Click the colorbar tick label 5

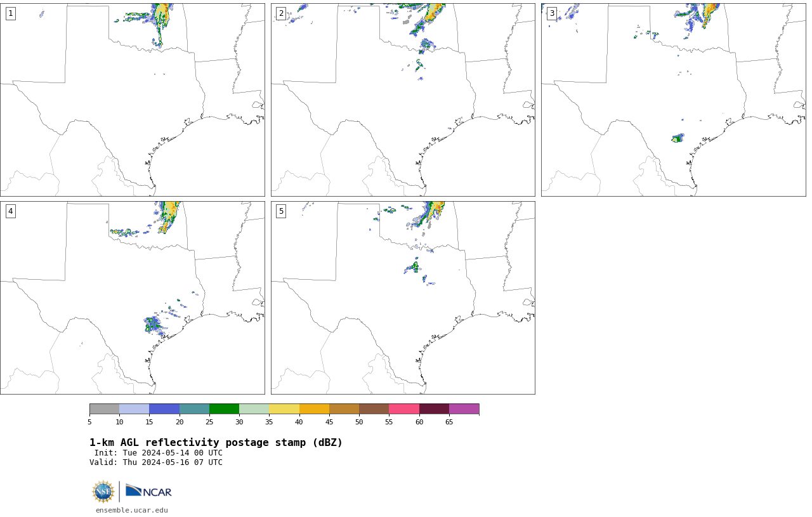click(89, 422)
